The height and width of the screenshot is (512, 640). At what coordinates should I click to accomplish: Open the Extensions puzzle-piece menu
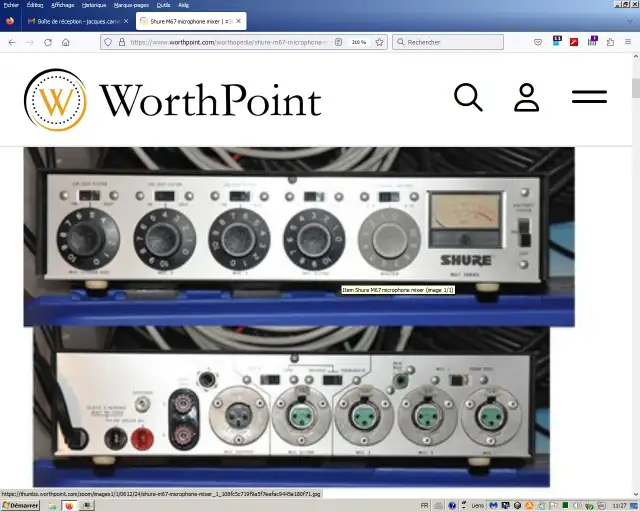[x=610, y=42]
